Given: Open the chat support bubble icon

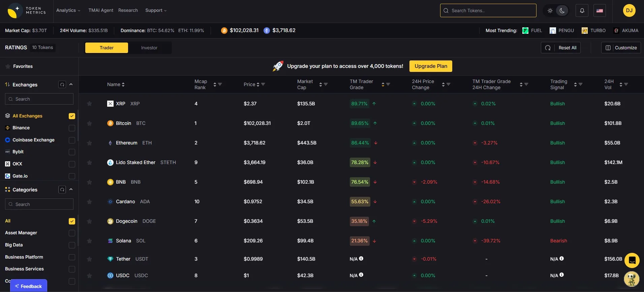Looking at the screenshot, I should [x=632, y=260].
